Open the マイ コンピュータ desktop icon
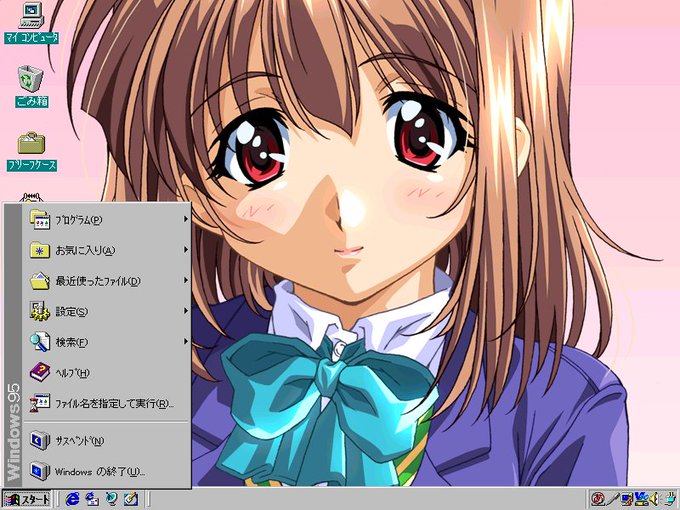 click(x=32, y=23)
